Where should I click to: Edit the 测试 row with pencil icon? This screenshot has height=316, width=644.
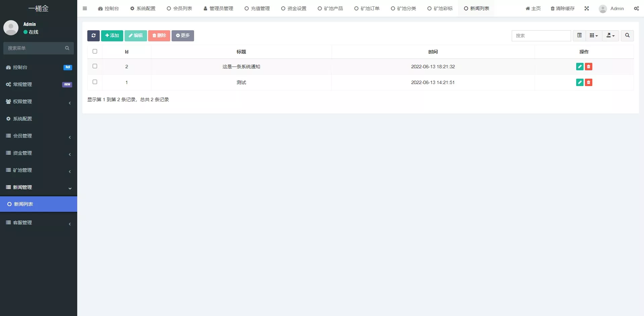coord(580,82)
